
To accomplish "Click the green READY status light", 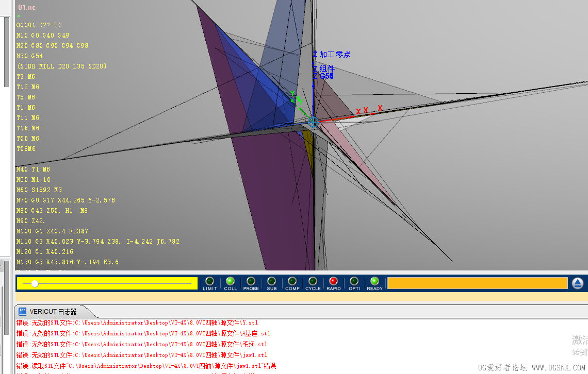I will (x=375, y=282).
